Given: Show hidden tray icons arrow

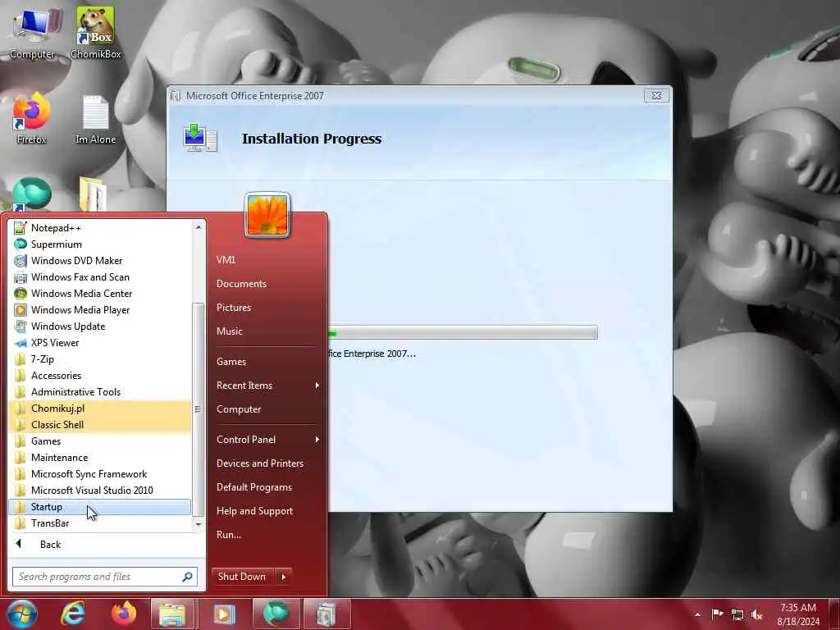Looking at the screenshot, I should click(697, 614).
